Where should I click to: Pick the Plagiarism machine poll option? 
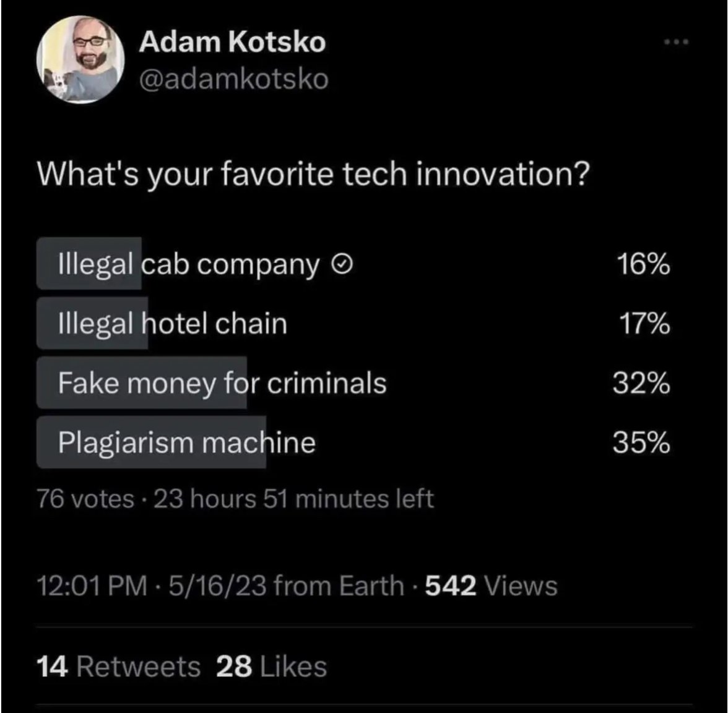pyautogui.click(x=186, y=443)
